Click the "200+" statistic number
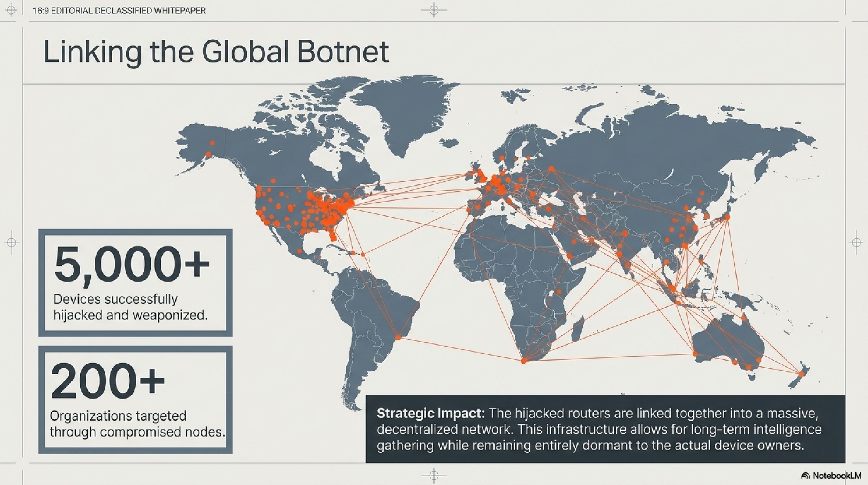 pos(108,381)
